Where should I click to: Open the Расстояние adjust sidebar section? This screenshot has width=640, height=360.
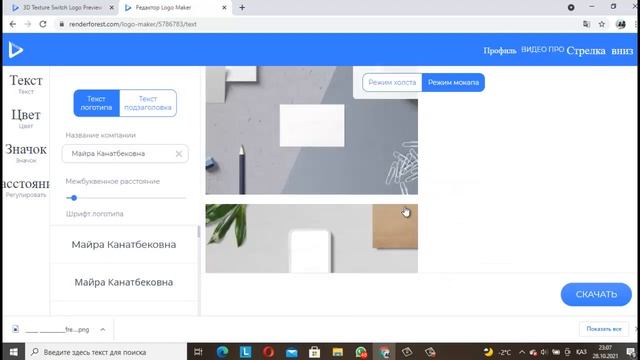pos(26,187)
